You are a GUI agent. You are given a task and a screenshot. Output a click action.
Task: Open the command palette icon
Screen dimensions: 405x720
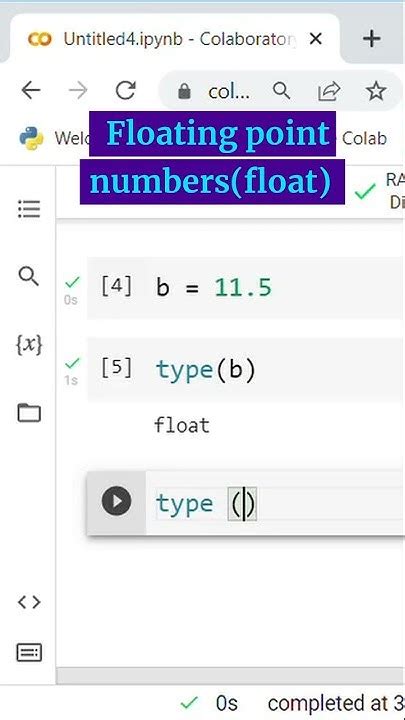coord(29,652)
